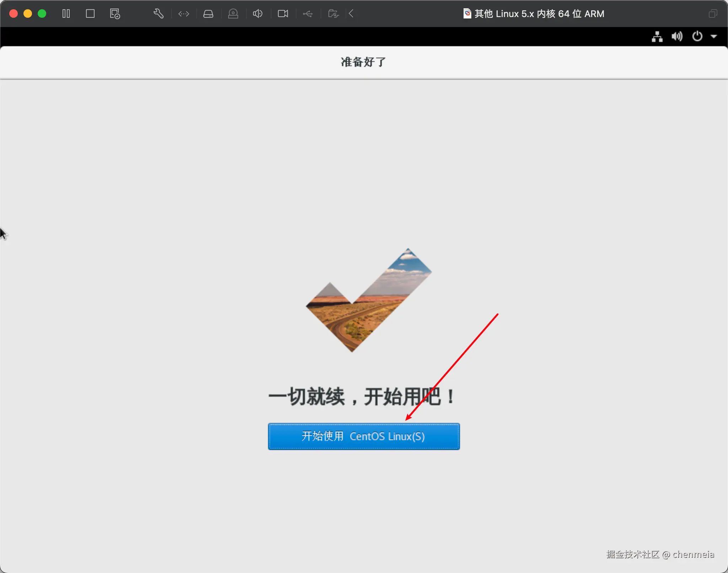Select the camera device icon
Image resolution: width=728 pixels, height=573 pixels.
click(x=282, y=14)
